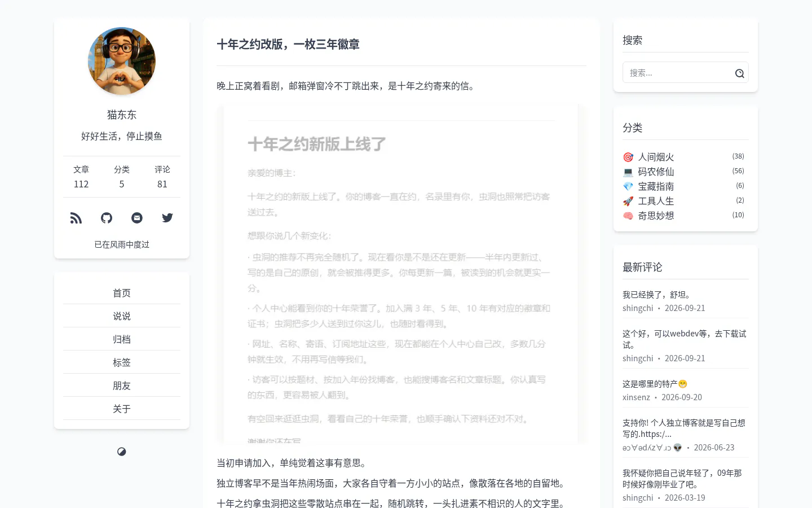Open the Twitter bird icon
812x508 pixels.
pos(167,218)
